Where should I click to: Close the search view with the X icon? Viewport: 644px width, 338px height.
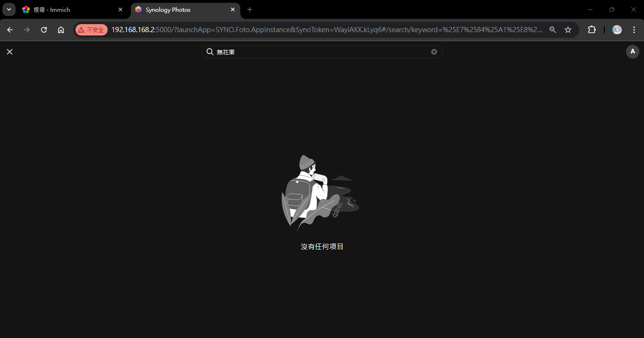tap(9, 52)
